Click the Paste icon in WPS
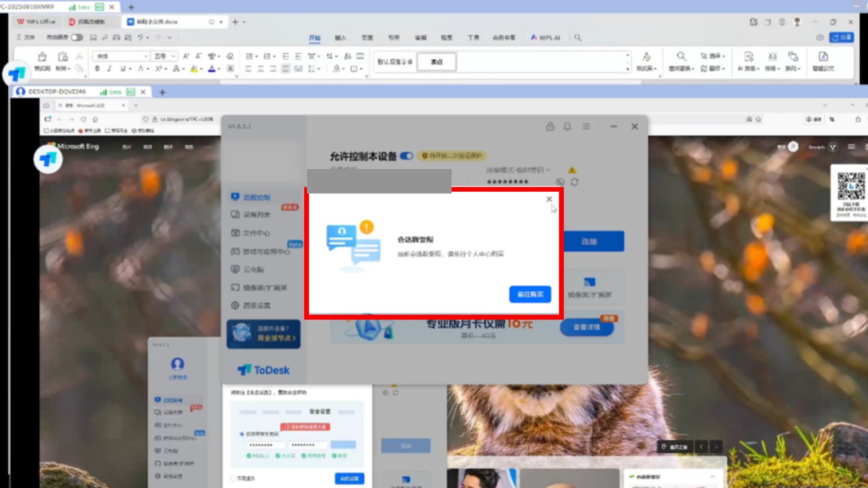868x488 pixels. click(62, 57)
